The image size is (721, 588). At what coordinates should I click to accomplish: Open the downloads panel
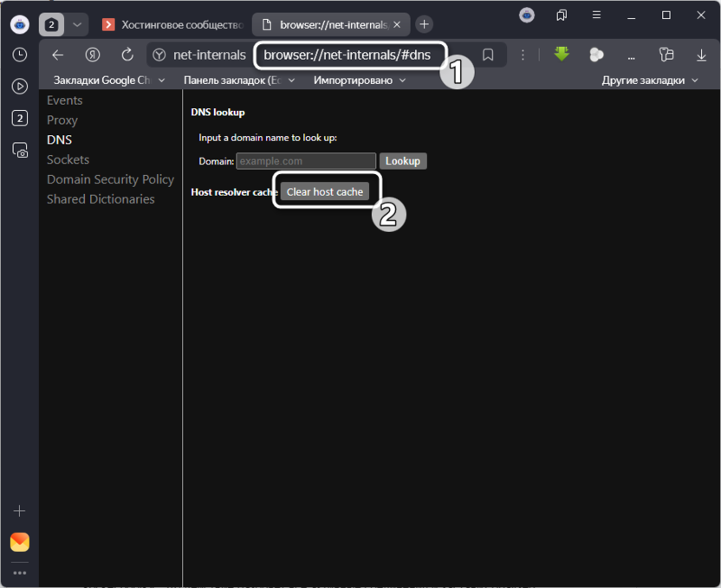[x=701, y=55]
